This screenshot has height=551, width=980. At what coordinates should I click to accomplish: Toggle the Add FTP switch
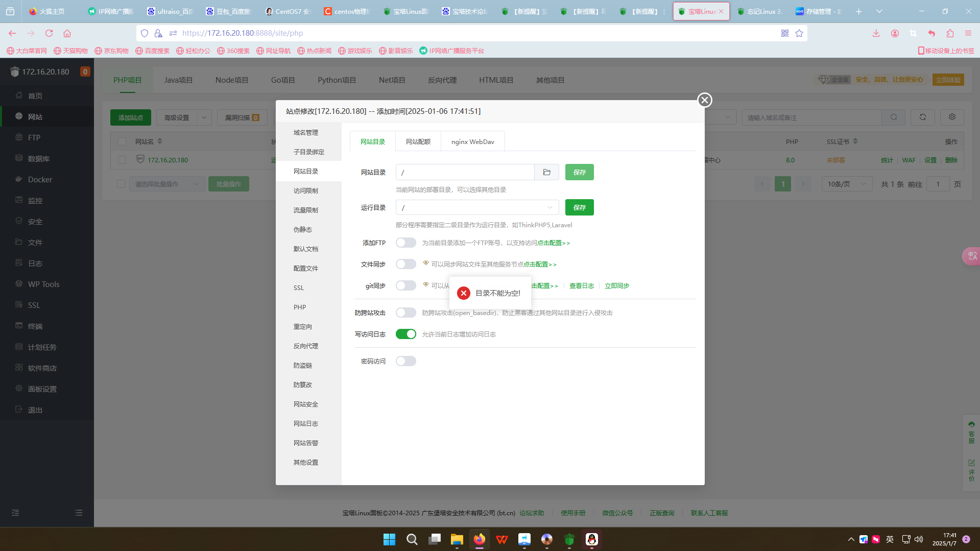(406, 243)
